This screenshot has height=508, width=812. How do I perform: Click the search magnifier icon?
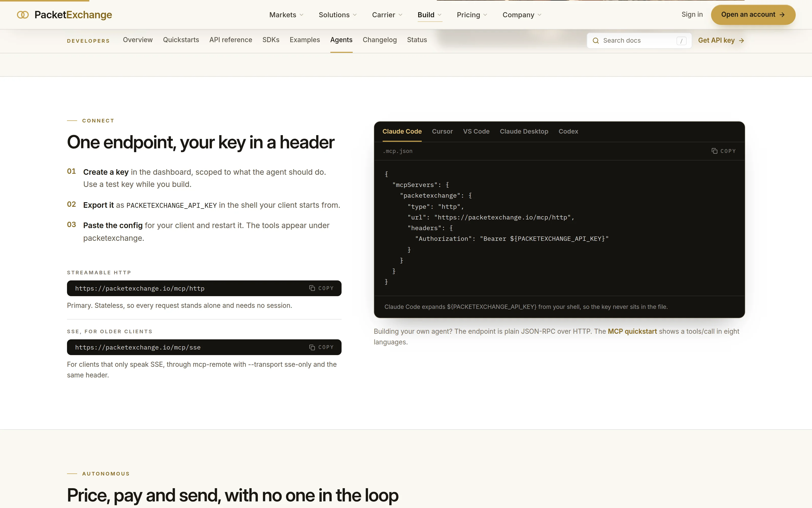click(x=596, y=41)
